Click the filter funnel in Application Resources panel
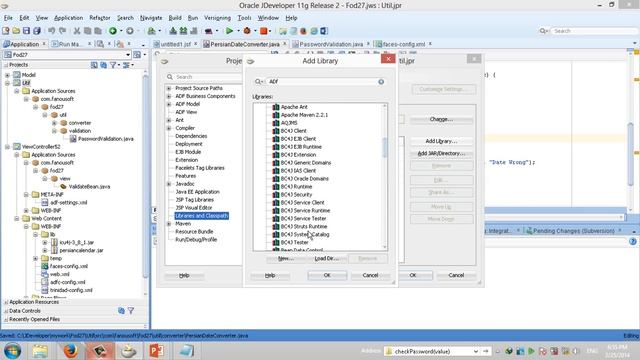640x360 pixels. tap(131, 311)
